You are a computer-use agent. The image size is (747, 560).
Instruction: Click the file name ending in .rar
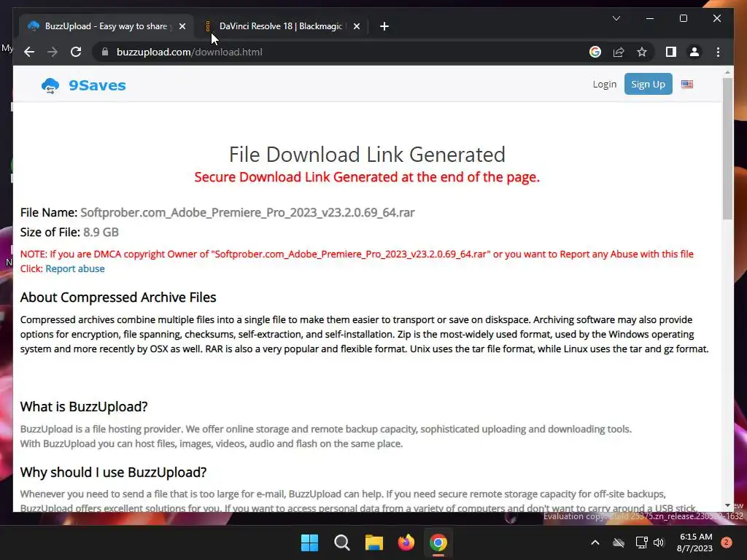coord(247,212)
